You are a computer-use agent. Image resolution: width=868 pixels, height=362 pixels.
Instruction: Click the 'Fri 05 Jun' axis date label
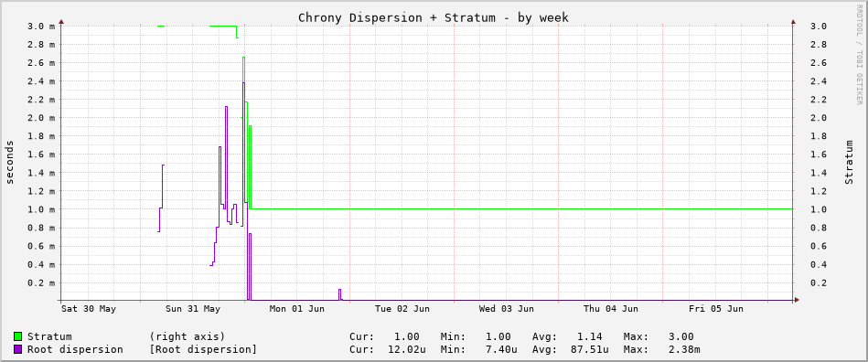point(716,309)
